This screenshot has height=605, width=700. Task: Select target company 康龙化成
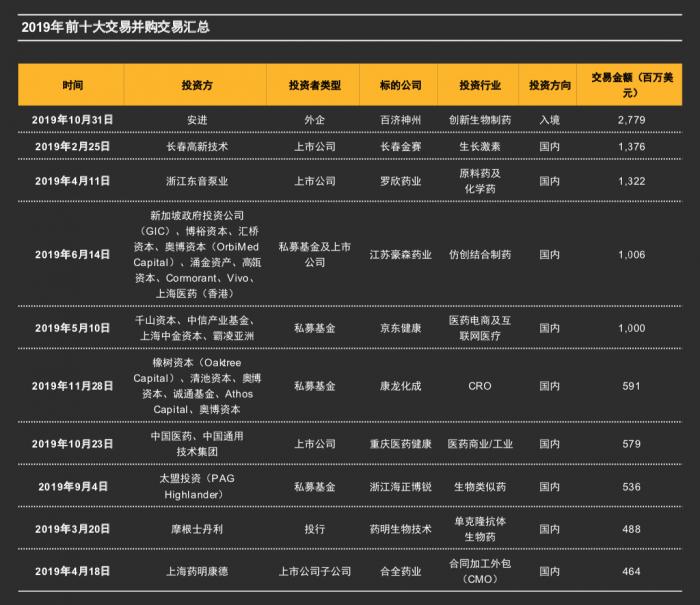400,386
